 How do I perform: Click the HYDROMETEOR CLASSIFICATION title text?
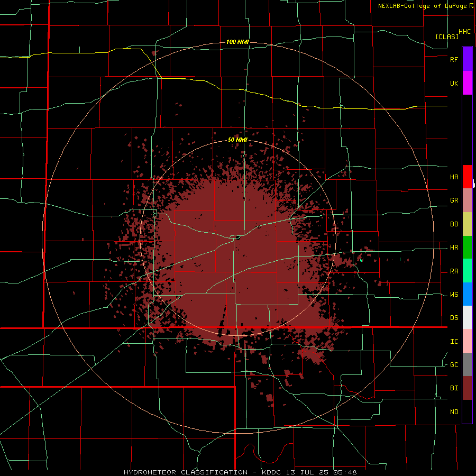point(186,472)
